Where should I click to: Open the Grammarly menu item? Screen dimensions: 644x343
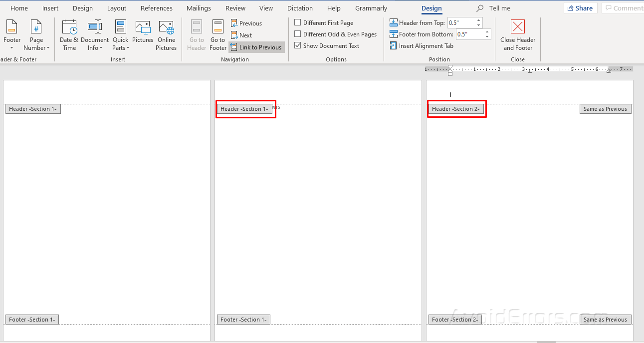click(371, 8)
